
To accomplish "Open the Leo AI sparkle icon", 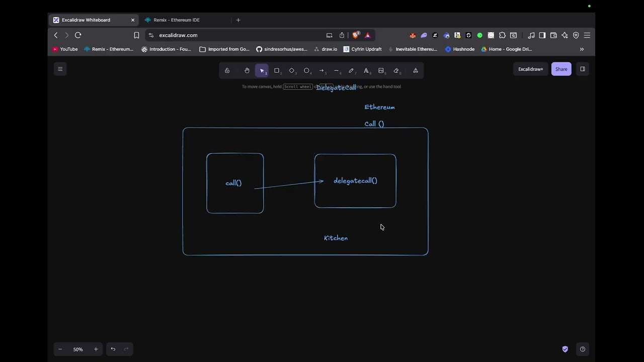I will 565,35.
